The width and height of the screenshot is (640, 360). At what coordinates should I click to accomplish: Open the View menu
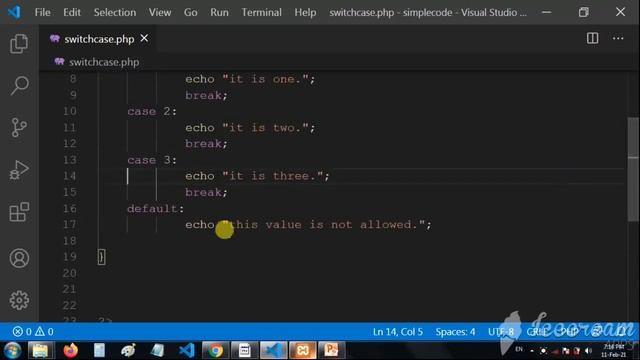coord(160,12)
